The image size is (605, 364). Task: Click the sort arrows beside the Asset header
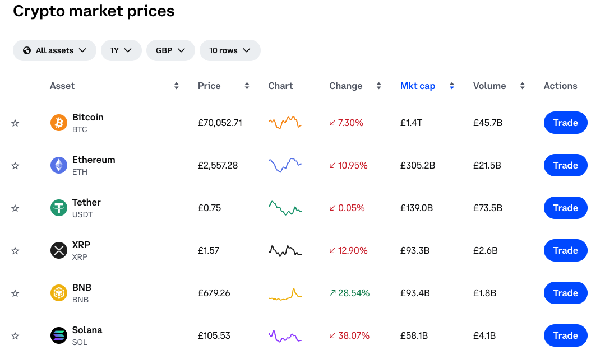(x=176, y=86)
